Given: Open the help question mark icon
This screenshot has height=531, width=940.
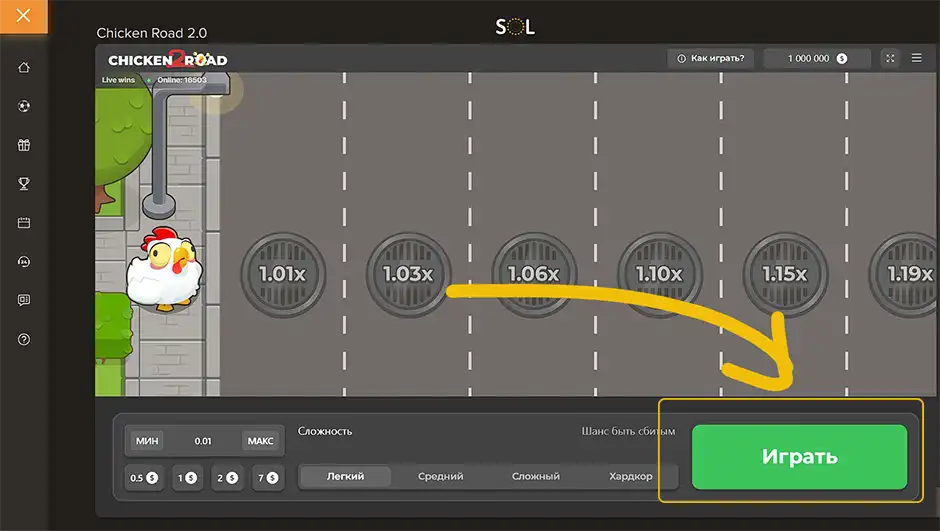Looking at the screenshot, I should (24, 339).
